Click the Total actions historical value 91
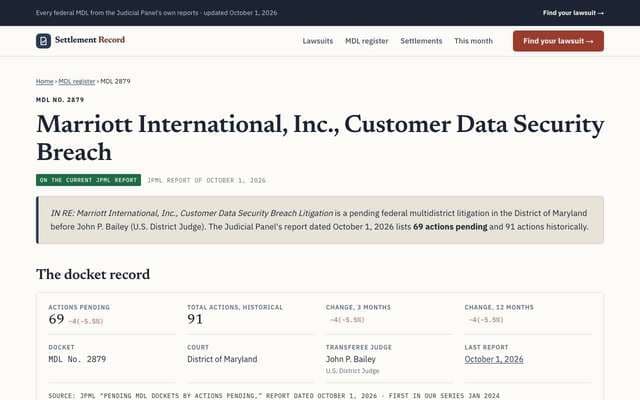 point(195,319)
